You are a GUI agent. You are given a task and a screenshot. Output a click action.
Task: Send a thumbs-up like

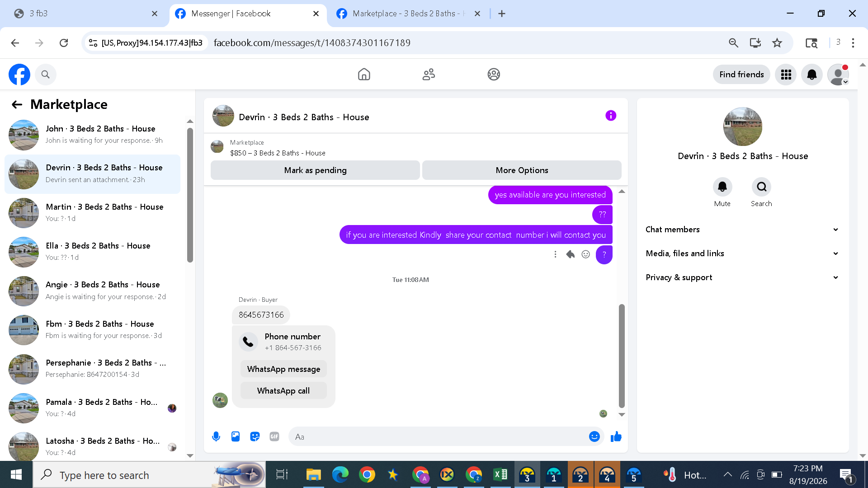click(616, 436)
